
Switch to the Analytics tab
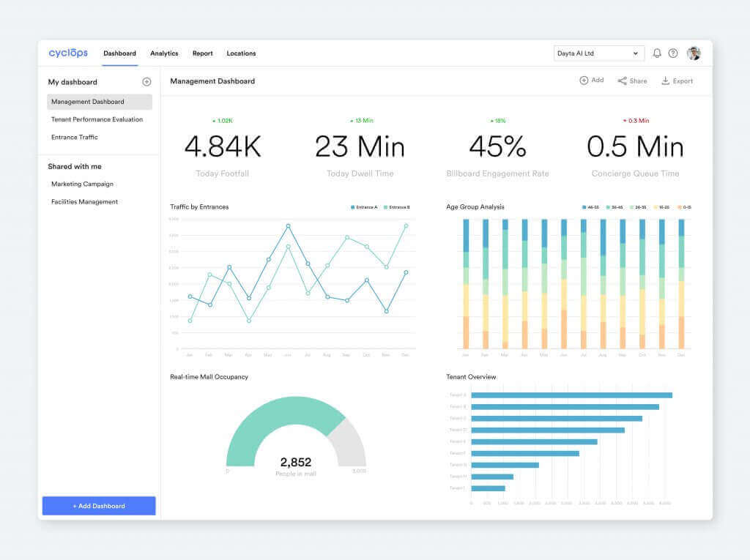[x=164, y=53]
